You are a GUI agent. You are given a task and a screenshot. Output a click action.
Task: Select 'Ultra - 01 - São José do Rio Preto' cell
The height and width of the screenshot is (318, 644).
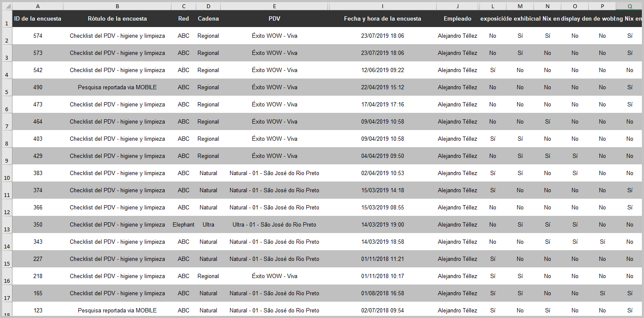(274, 225)
